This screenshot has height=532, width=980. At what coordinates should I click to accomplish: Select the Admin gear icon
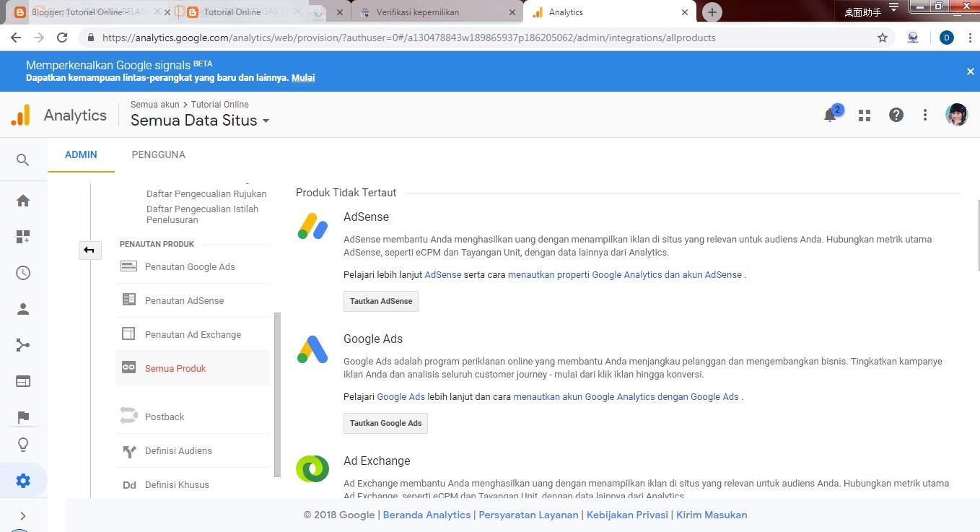[23, 481]
